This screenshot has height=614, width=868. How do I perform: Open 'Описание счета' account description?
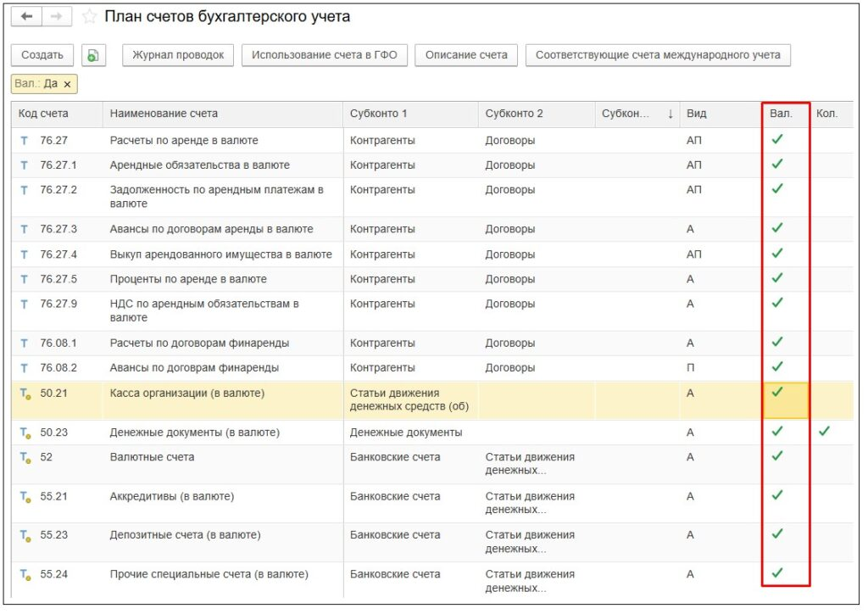(466, 55)
